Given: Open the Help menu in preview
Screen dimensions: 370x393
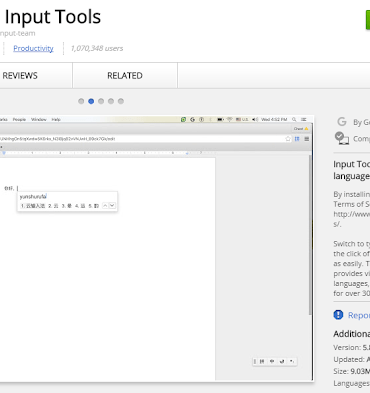Looking at the screenshot, I should (56, 119).
